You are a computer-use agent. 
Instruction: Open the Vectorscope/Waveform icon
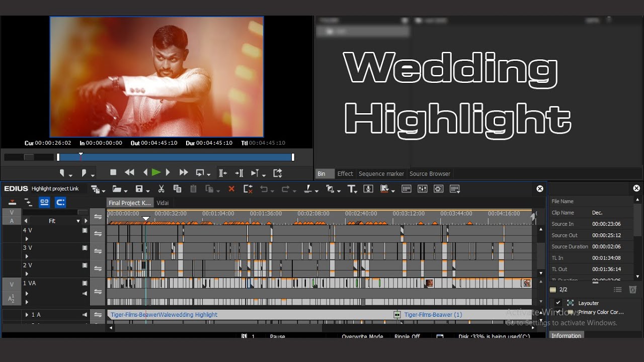(439, 189)
